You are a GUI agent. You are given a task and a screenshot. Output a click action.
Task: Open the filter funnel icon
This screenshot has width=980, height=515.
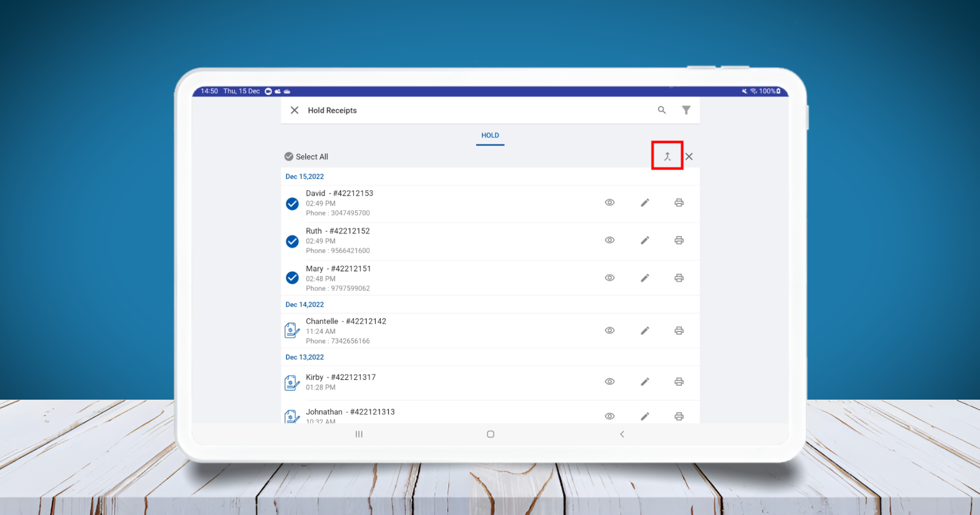(x=686, y=110)
